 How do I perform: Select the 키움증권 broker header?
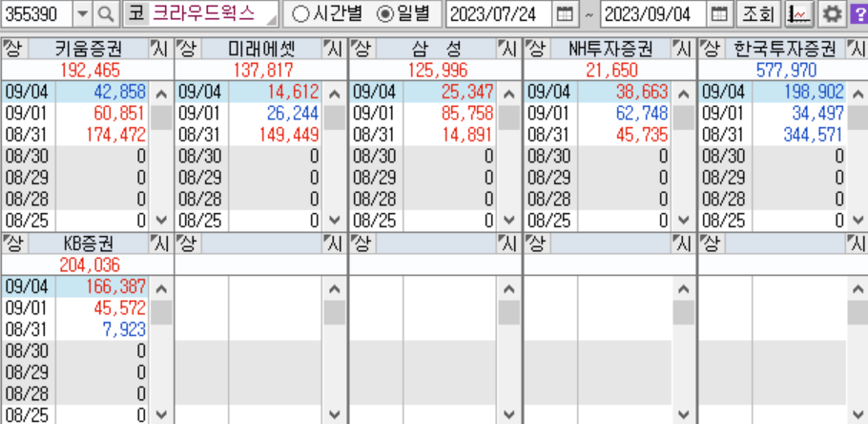[x=88, y=50]
